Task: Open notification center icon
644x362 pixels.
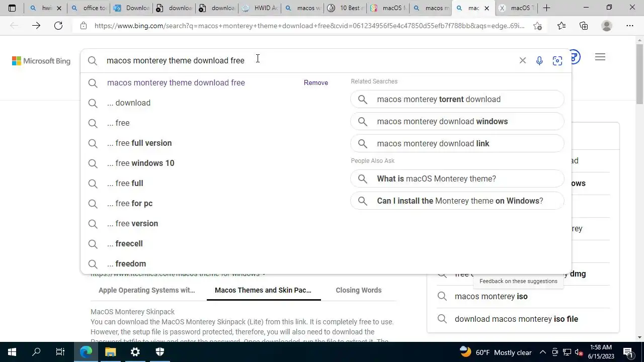Action: (628, 352)
